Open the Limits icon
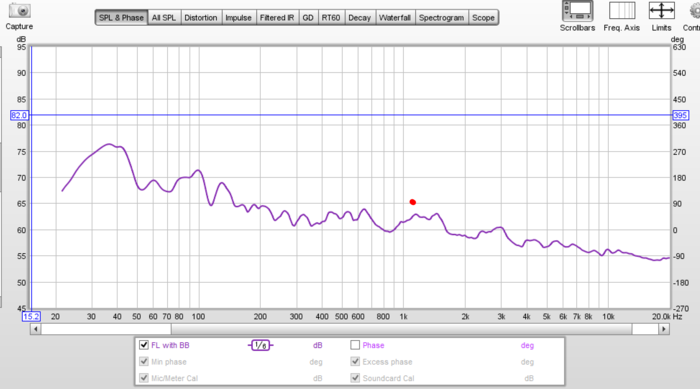This screenshot has width=700, height=389. tap(661, 11)
